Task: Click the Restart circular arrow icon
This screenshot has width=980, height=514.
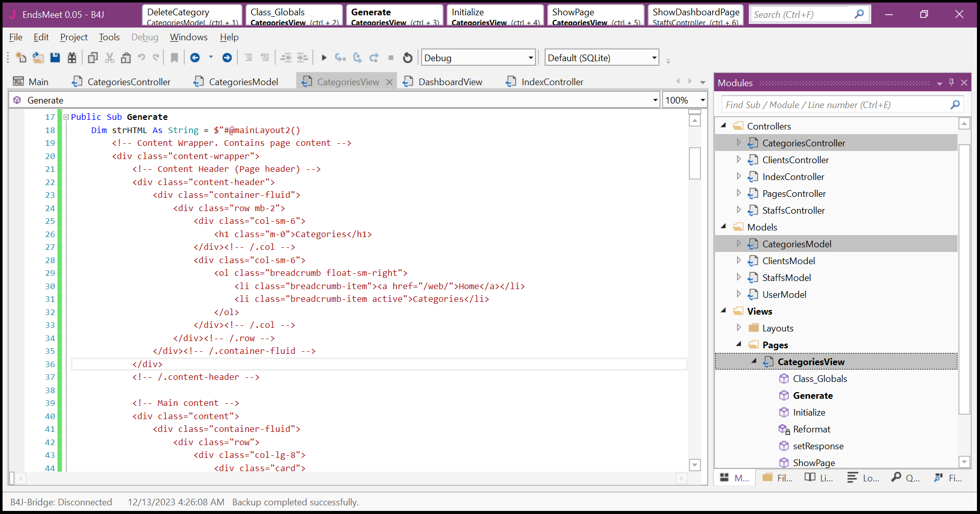Action: 407,58
